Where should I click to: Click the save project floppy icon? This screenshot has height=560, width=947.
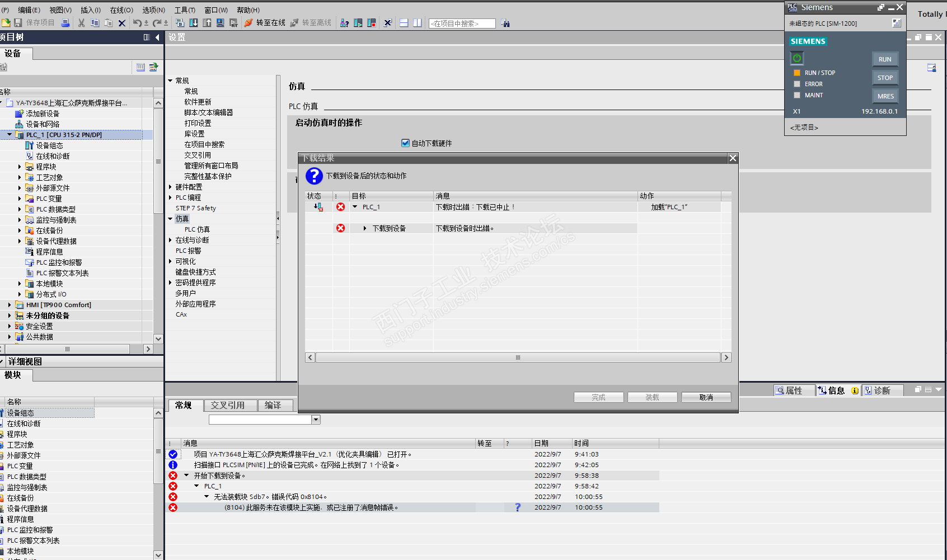(x=18, y=23)
